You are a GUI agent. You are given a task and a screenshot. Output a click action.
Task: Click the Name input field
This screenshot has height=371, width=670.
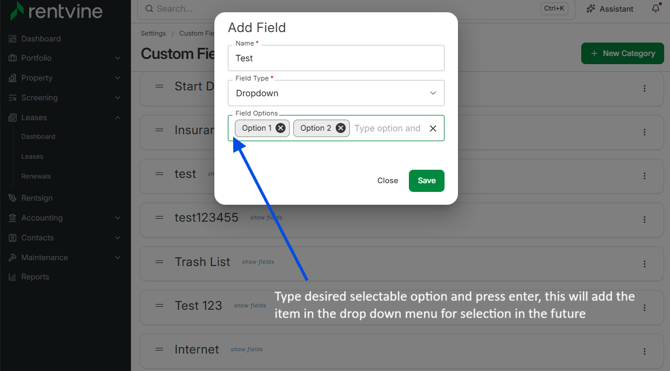coord(336,58)
